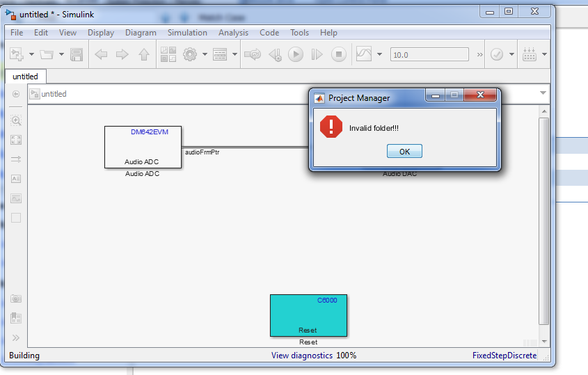Viewport: 588px width, 375px height.
Task: Expand the Model Advisor dropdown arrow
Action: (511, 54)
